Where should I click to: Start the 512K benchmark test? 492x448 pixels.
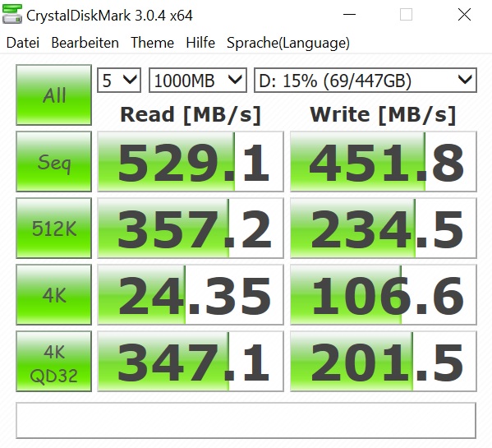click(53, 228)
